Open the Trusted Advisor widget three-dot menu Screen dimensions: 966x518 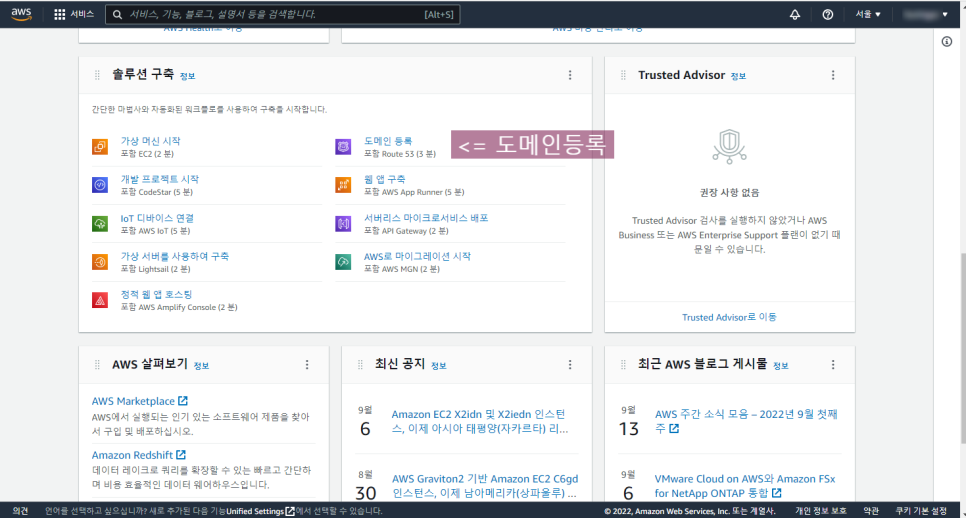coord(833,75)
